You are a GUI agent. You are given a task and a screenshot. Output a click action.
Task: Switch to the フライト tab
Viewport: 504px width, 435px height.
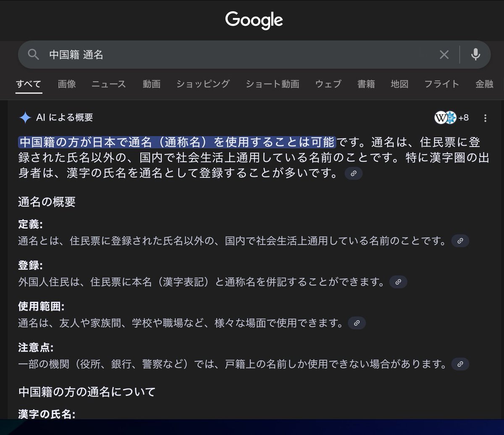click(442, 84)
